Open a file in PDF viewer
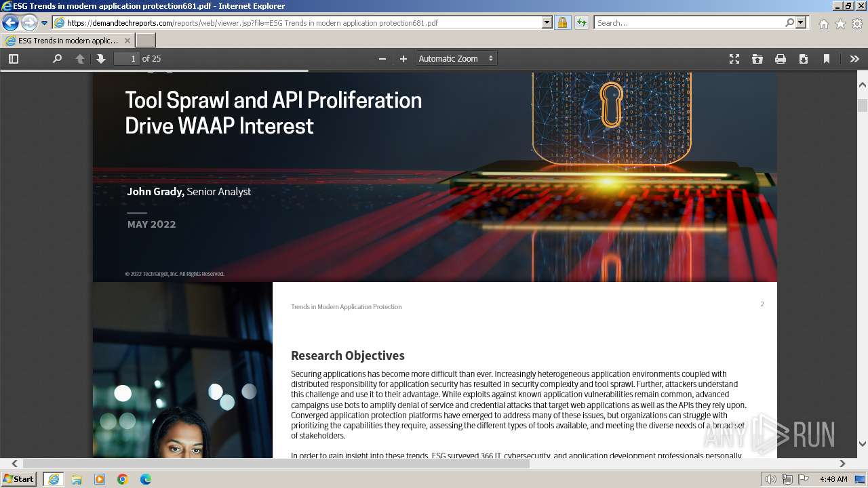The width and height of the screenshot is (868, 488). 757,59
